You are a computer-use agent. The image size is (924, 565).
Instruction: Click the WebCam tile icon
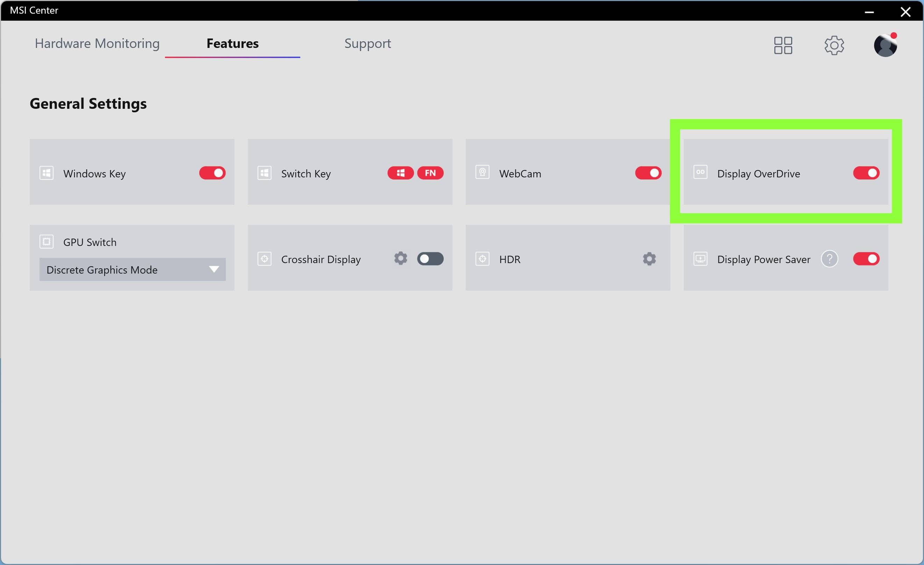pyautogui.click(x=482, y=172)
